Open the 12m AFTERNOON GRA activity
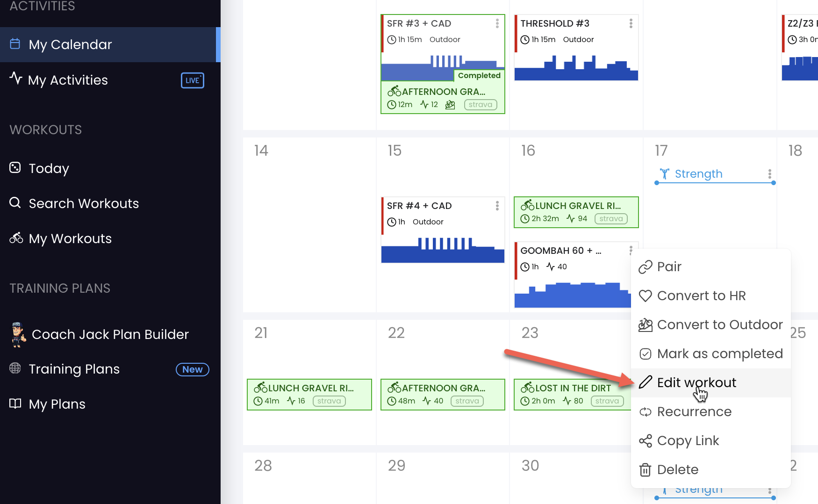Image resolution: width=818 pixels, height=504 pixels. [x=443, y=98]
